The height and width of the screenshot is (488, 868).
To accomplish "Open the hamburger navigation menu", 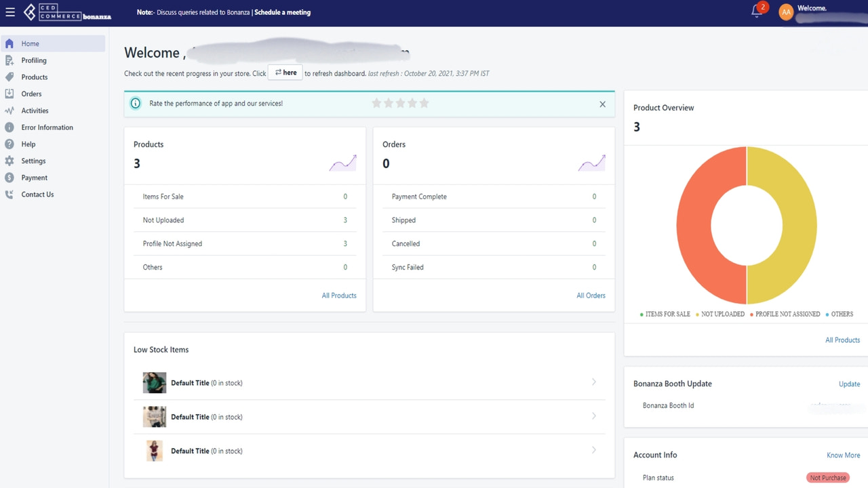I will [x=10, y=10].
